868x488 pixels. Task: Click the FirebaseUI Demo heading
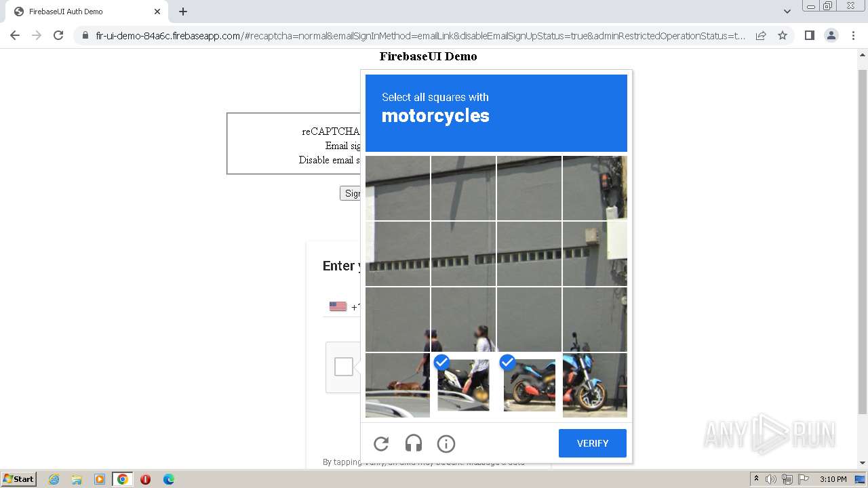coord(428,56)
